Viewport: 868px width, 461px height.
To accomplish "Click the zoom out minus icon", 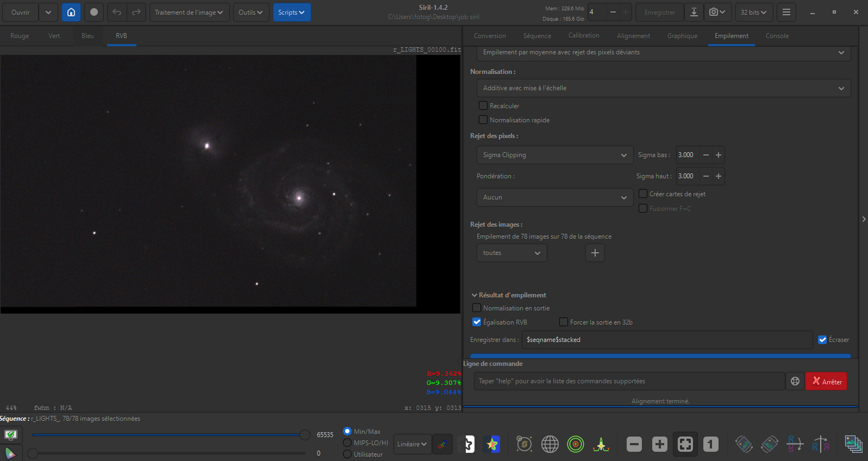I will (x=634, y=444).
